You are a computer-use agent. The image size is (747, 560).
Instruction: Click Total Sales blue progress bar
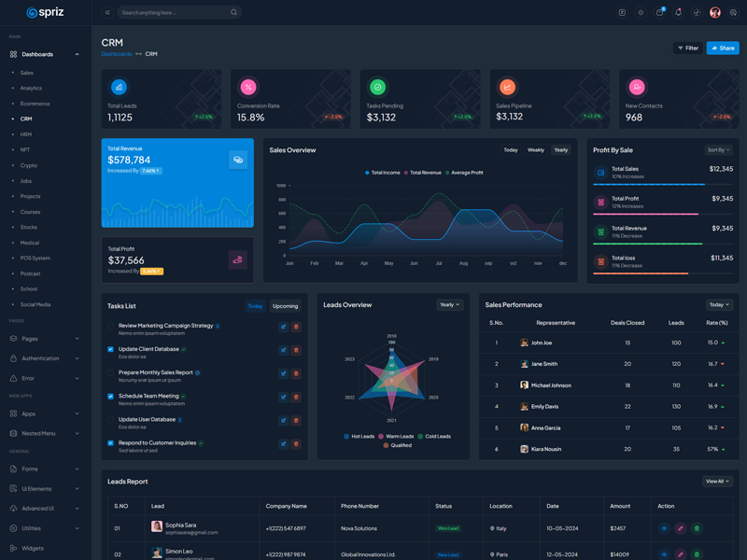click(x=648, y=185)
